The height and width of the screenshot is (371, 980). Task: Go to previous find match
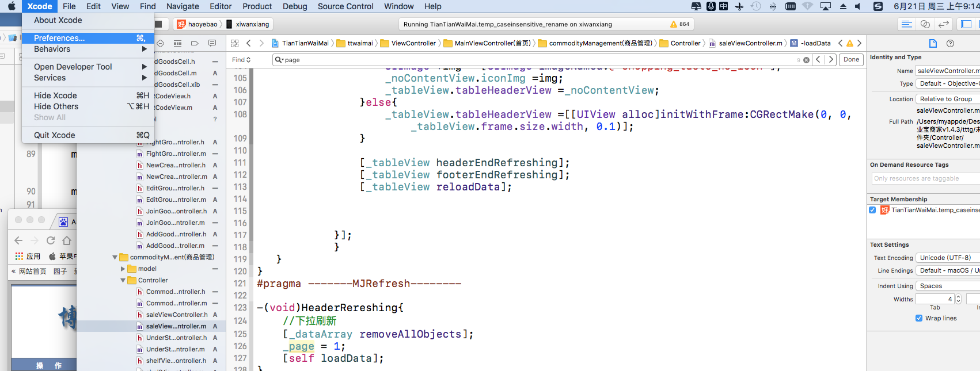click(818, 60)
